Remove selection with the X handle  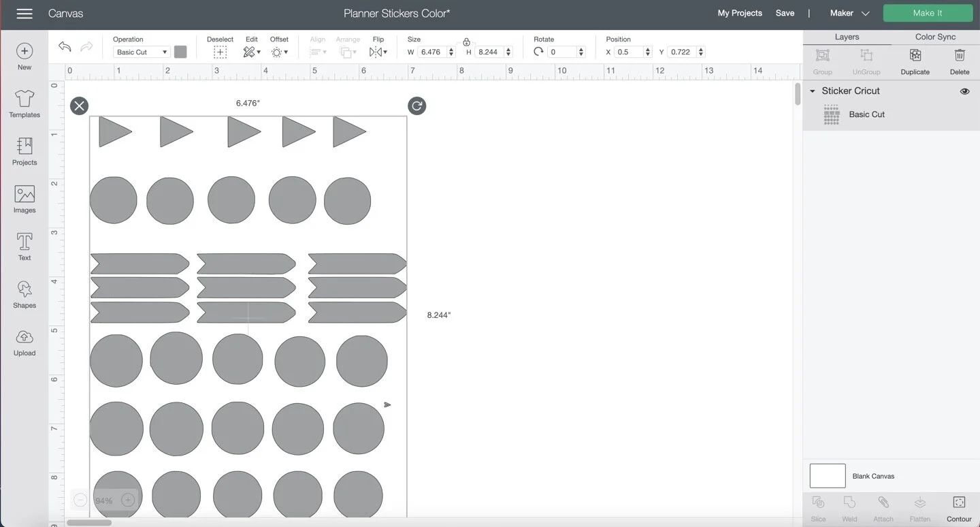[79, 106]
